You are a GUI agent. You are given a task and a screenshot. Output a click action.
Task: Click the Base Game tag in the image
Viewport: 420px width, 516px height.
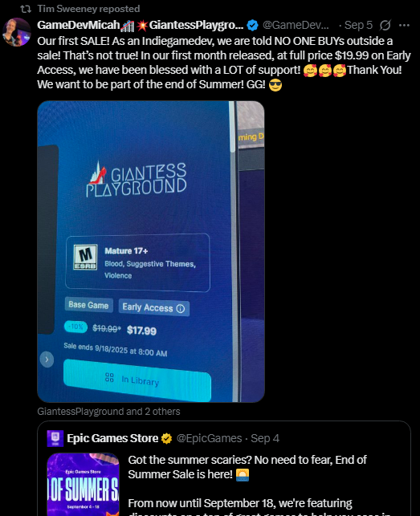click(x=88, y=305)
